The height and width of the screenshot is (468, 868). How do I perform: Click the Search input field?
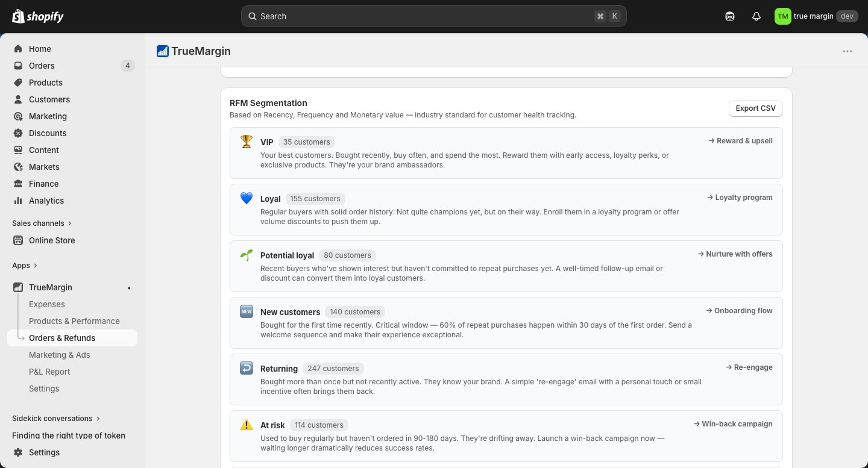434,16
